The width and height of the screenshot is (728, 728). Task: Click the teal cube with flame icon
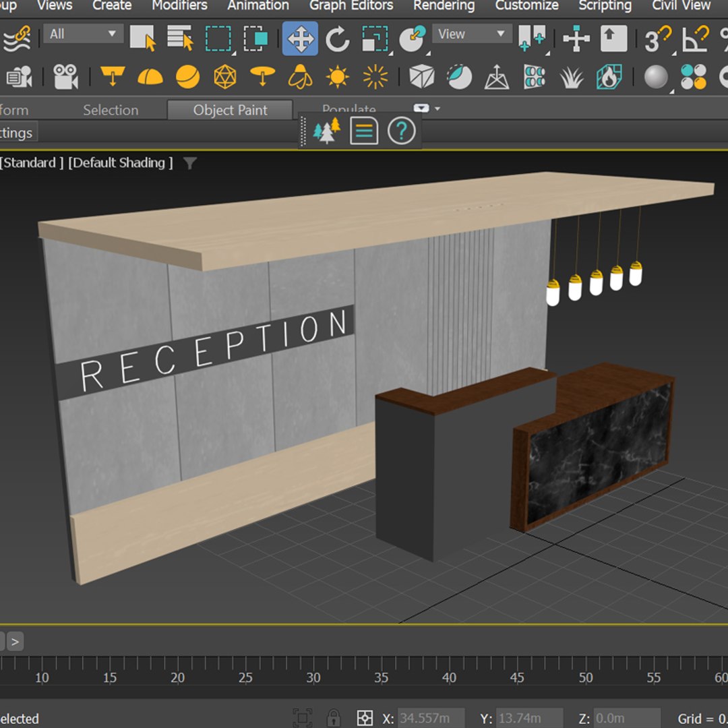click(x=609, y=77)
